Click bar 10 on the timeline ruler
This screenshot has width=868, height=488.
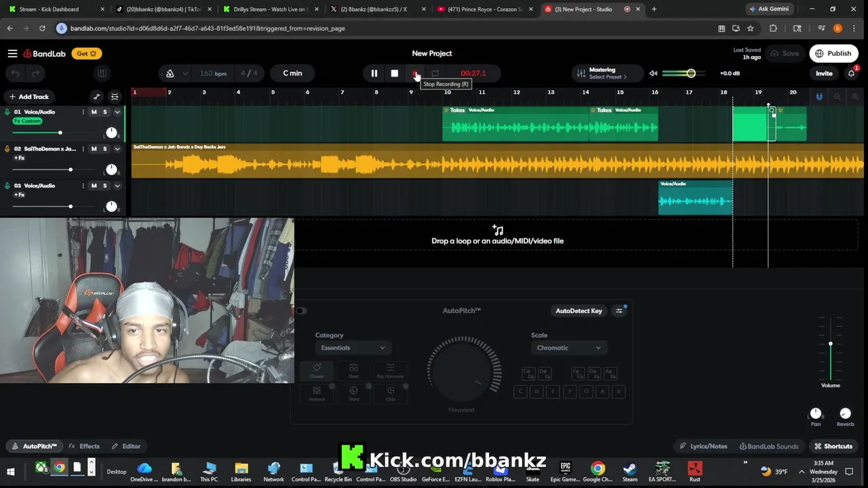point(448,93)
